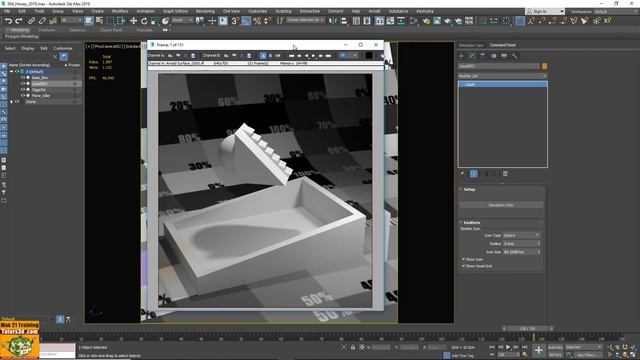
Task: Toggle Show Voxel Grid checkbox
Action: tap(464, 266)
